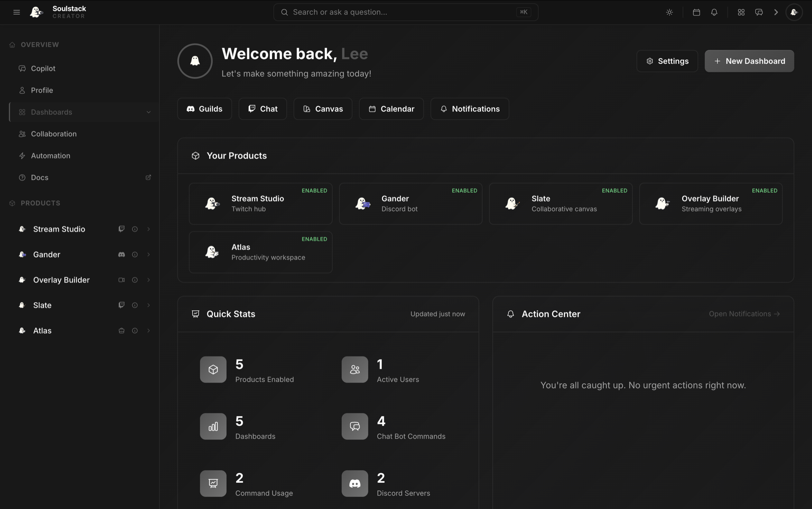
Task: Open the Atlas productivity workspace card
Action: (x=261, y=252)
